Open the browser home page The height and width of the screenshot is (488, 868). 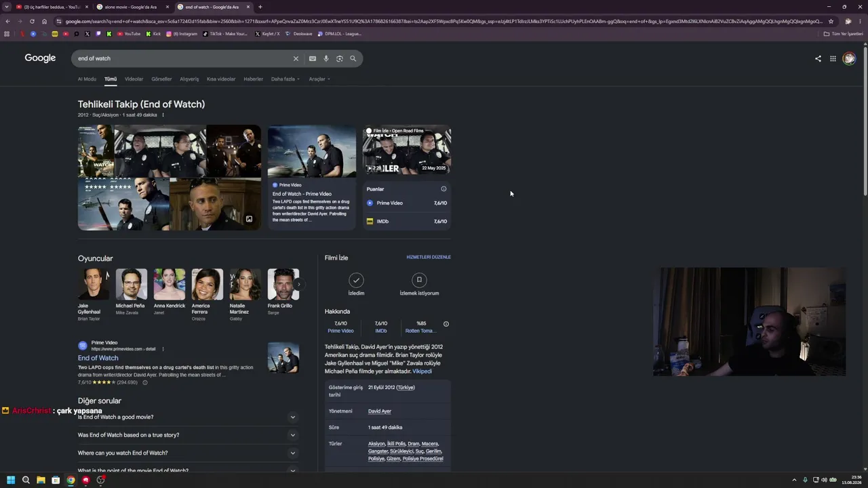[45, 21]
